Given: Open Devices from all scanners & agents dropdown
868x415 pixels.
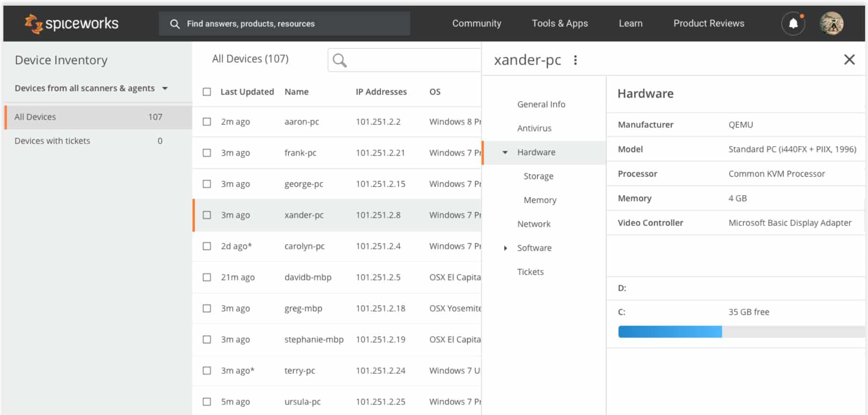Looking at the screenshot, I should [x=91, y=88].
